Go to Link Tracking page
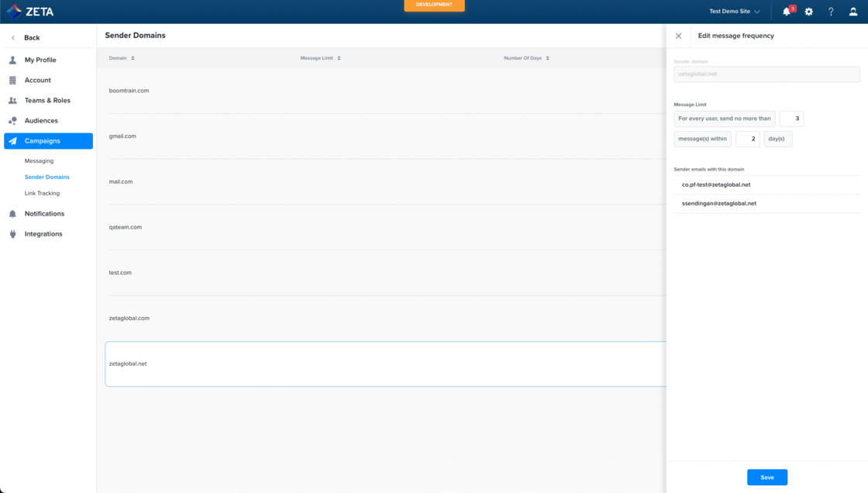This screenshot has width=868, height=493. [42, 194]
